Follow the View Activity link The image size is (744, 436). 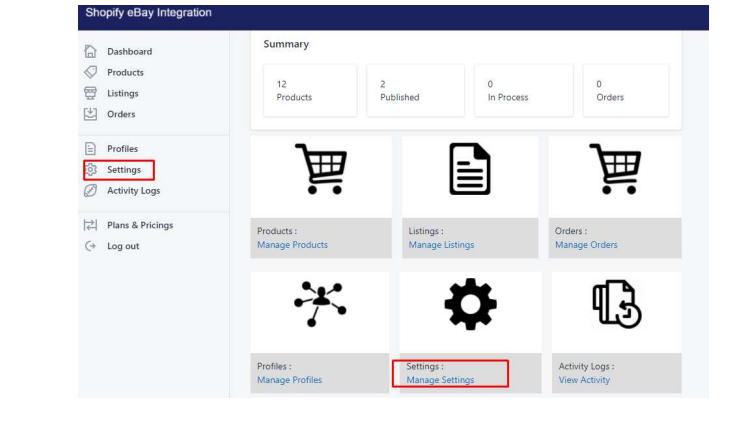[584, 380]
